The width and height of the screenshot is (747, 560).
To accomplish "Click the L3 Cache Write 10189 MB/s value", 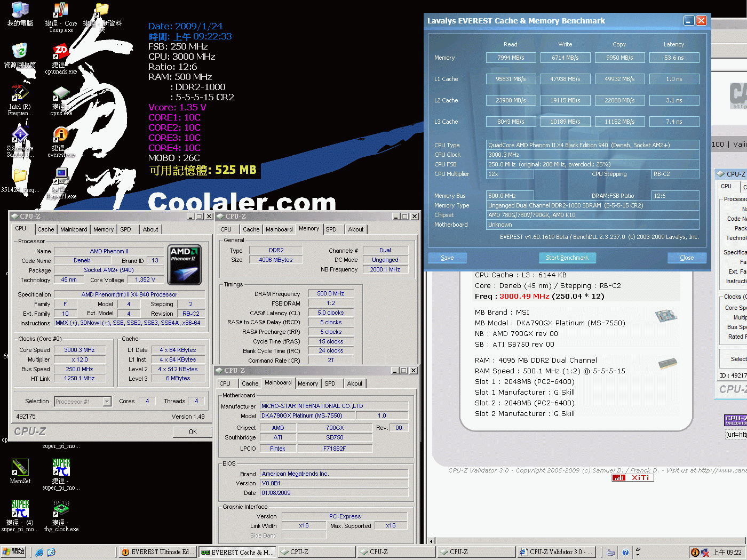I will point(565,122).
